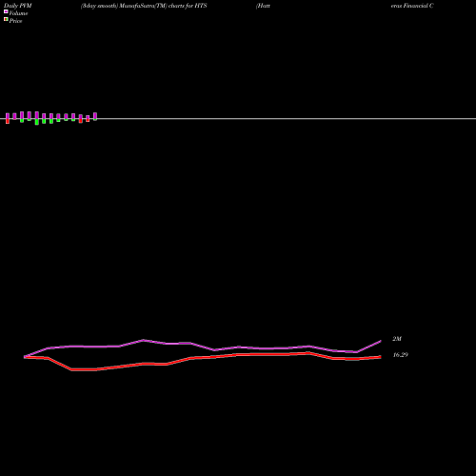Click the '16.29' price value label
The width and height of the screenshot is (476, 476).
(400, 355)
